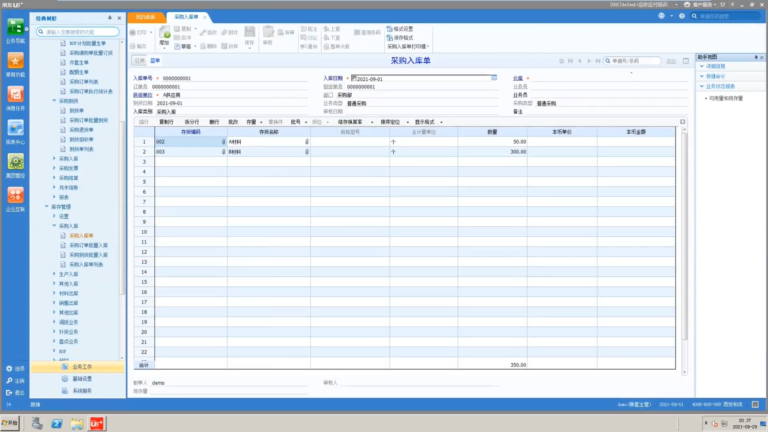Collapse the 采购到货 tree node
Viewport: 768px width, 432px height.
point(54,101)
